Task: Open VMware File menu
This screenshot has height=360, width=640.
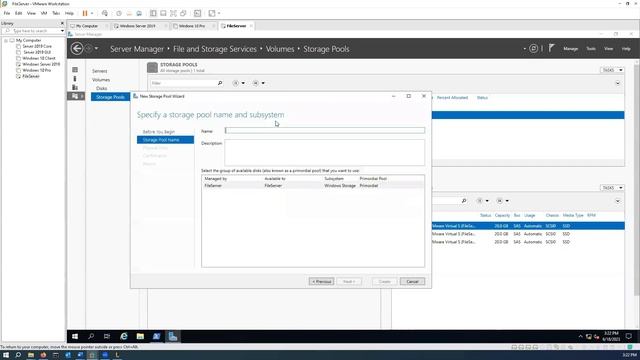Action: (7, 13)
